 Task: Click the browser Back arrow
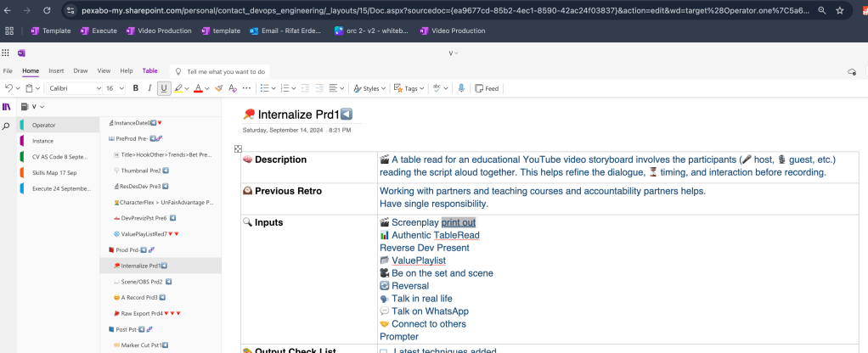[x=7, y=10]
